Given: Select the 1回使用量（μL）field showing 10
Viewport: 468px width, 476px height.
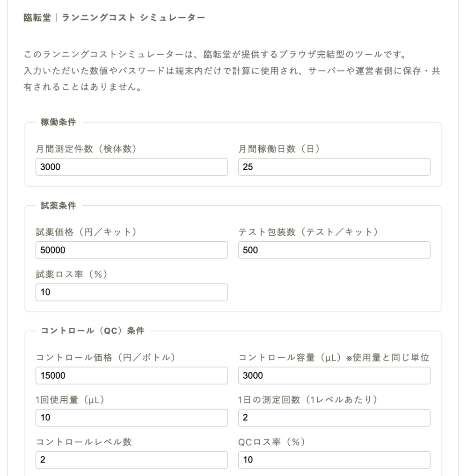Looking at the screenshot, I should (x=131, y=418).
